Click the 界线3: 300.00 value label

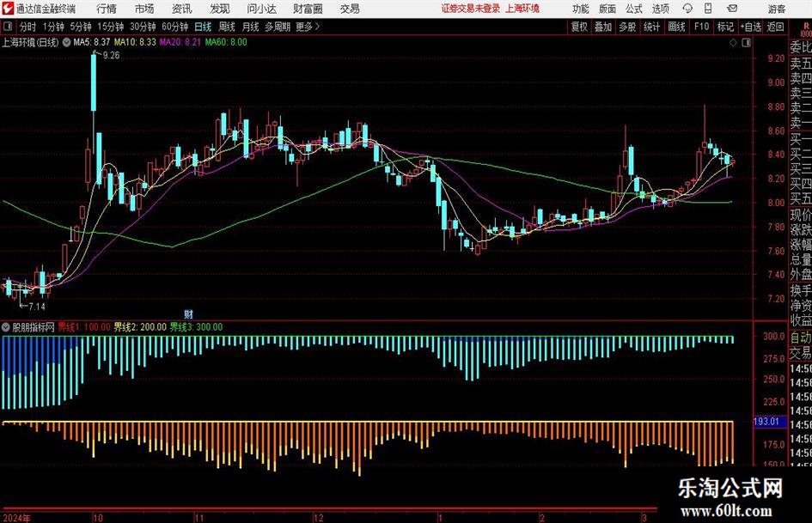pos(196,327)
